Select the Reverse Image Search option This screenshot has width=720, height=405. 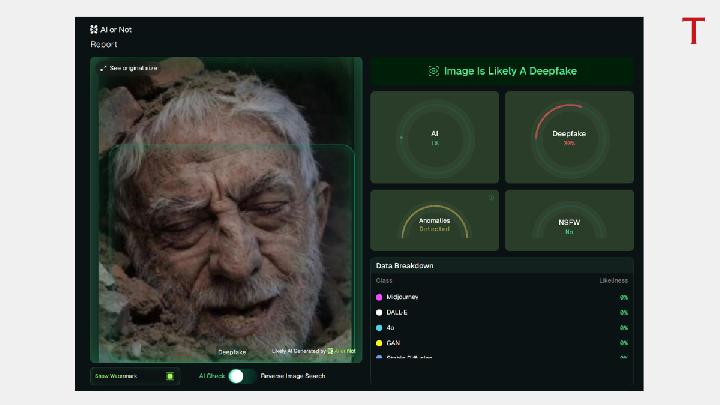(292, 376)
